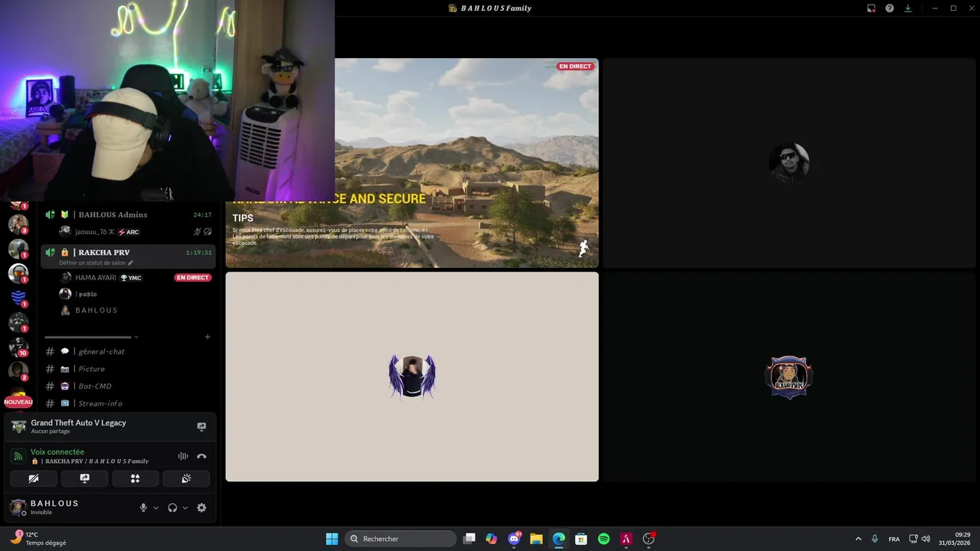Image resolution: width=980 pixels, height=551 pixels.
Task: Open the blue stacked-layers server icon
Action: point(18,298)
